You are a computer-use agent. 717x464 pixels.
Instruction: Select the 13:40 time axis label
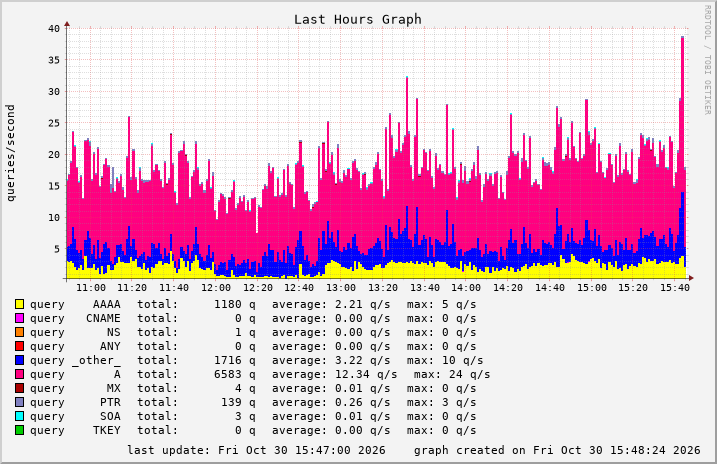pos(425,288)
